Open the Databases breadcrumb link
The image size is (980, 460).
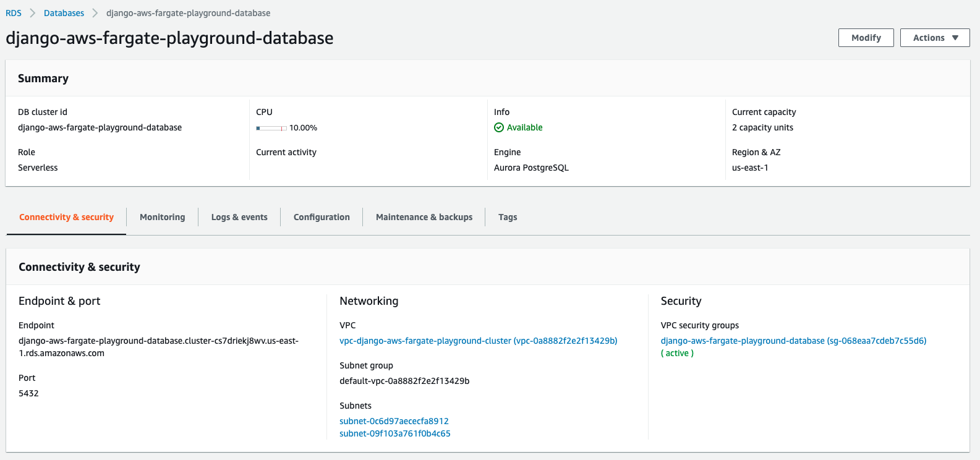[64, 13]
